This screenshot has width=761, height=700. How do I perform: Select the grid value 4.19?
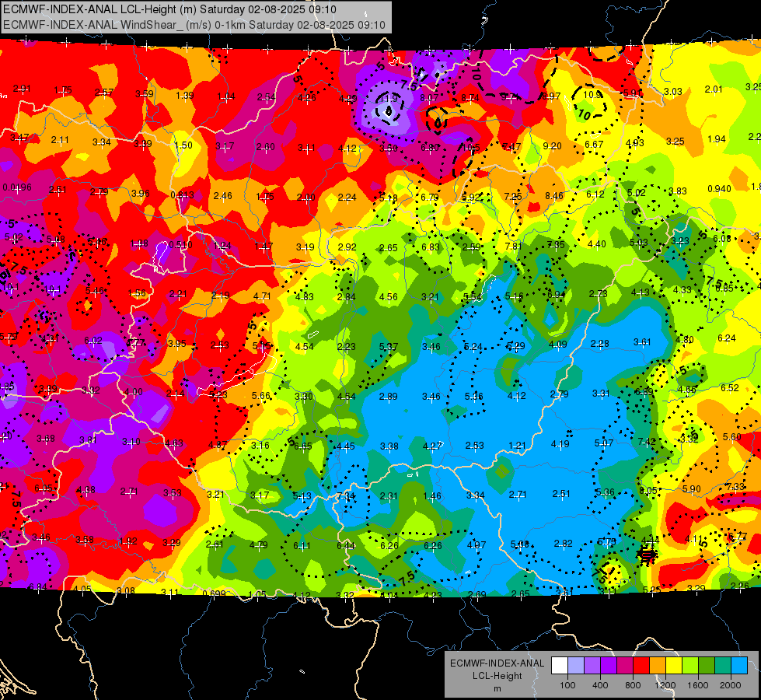pos(560,443)
